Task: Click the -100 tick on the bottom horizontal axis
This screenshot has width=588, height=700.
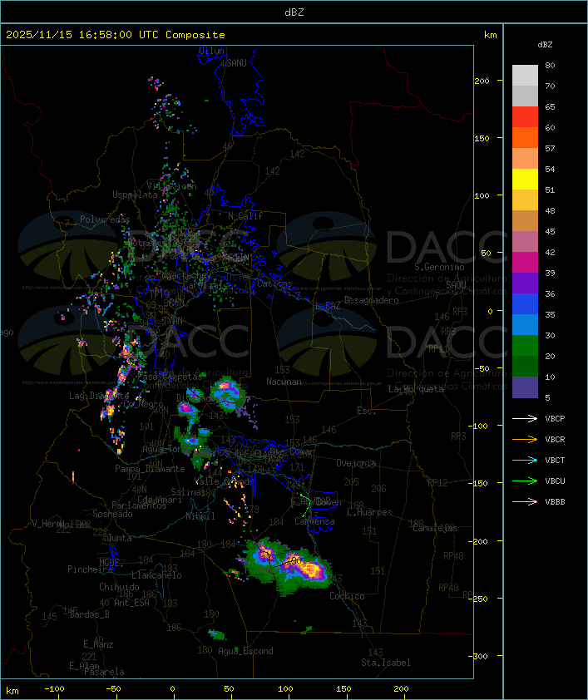Action: click(x=54, y=689)
